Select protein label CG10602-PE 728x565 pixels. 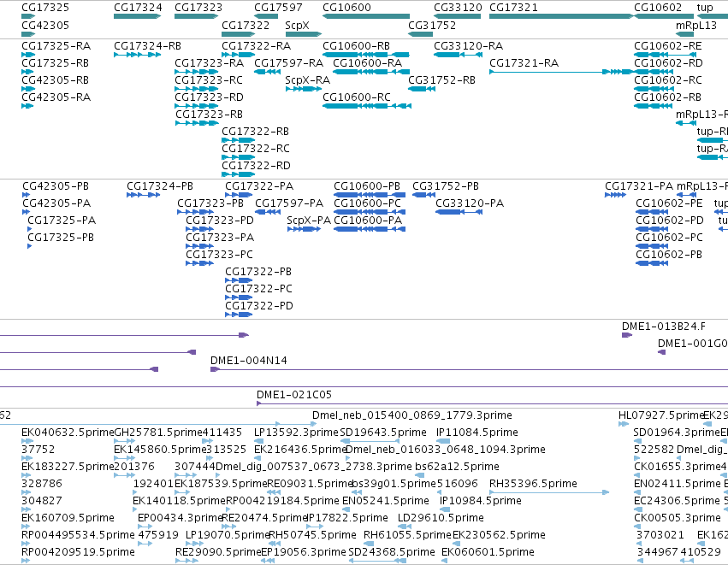coord(670,203)
